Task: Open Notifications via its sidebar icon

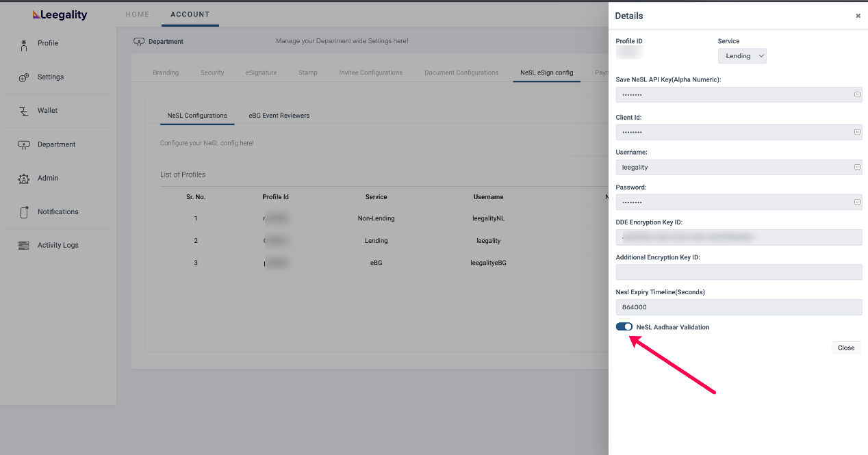Action: 24,212
